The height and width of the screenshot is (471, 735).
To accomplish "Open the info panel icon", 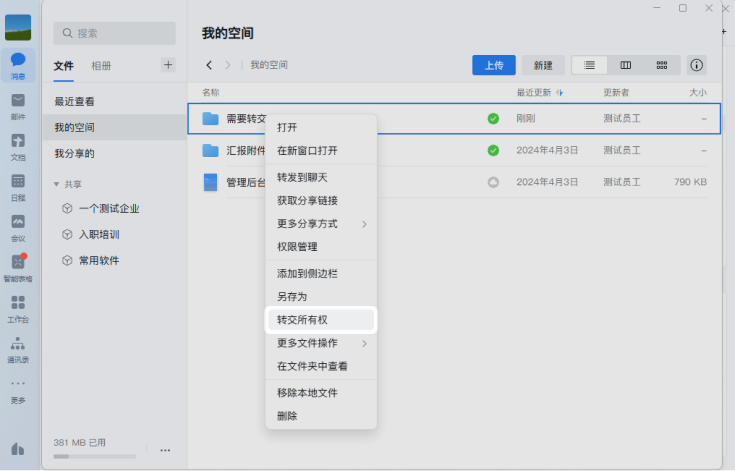I will click(x=697, y=65).
